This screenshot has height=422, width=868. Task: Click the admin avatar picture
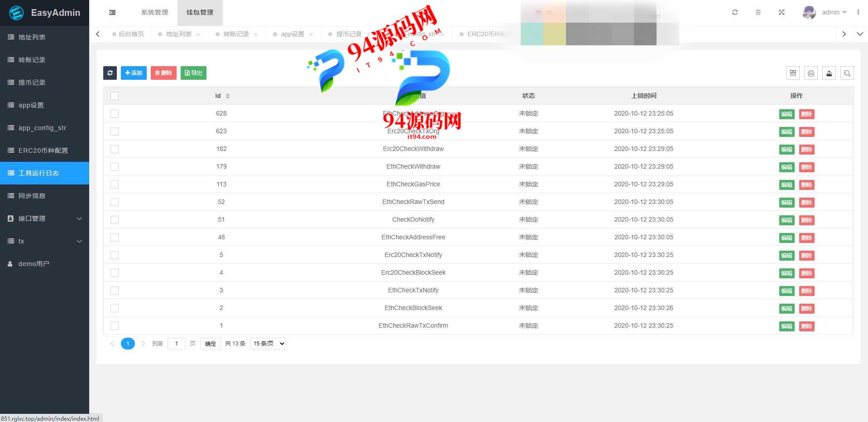[809, 12]
